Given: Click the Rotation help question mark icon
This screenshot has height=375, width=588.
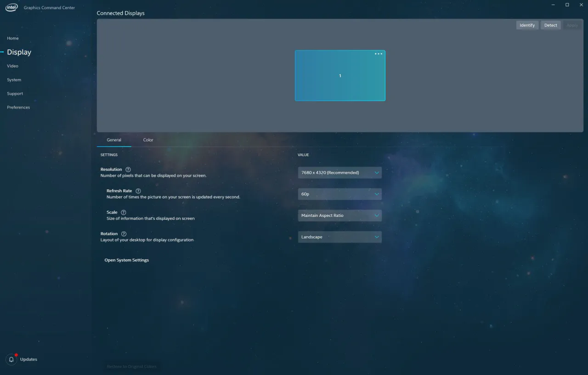Looking at the screenshot, I should click(x=124, y=234).
